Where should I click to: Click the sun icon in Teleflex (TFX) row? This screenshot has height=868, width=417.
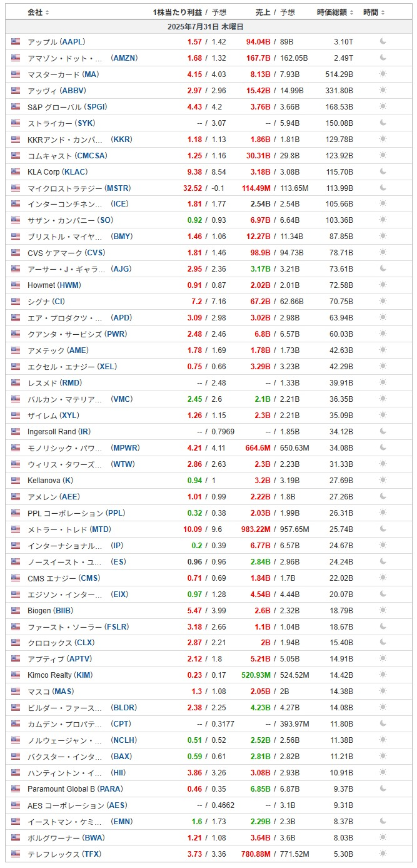(x=383, y=854)
